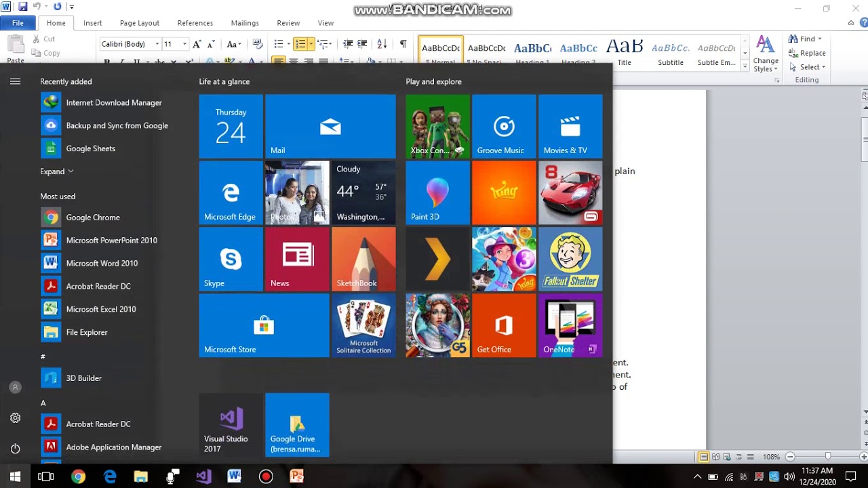The width and height of the screenshot is (868, 488).
Task: Open the Movies & TV tile
Action: point(570,126)
